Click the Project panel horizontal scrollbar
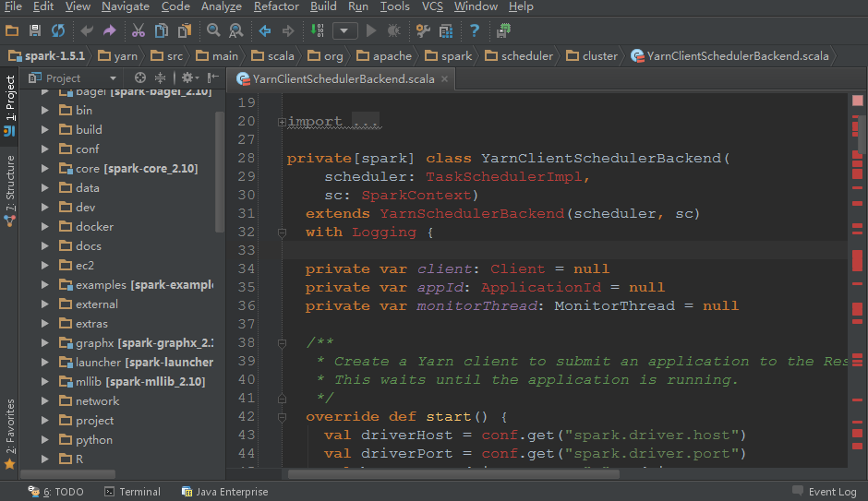The width and height of the screenshot is (868, 501). pos(68,474)
